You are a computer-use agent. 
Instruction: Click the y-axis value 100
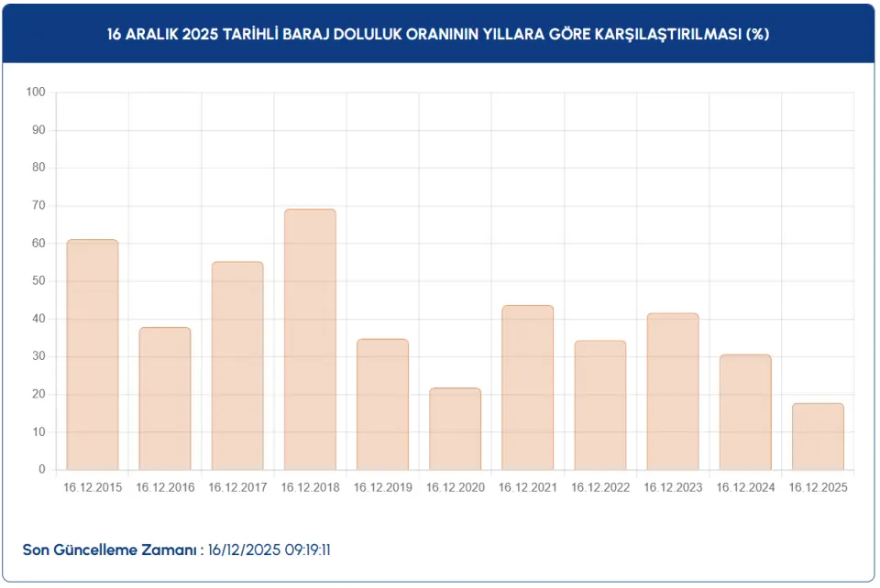(x=36, y=93)
